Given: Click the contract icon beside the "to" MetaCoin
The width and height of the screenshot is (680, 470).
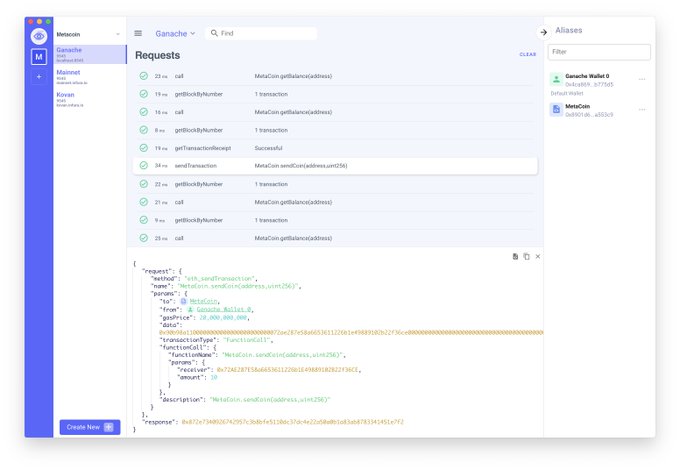Looking at the screenshot, I should (183, 301).
